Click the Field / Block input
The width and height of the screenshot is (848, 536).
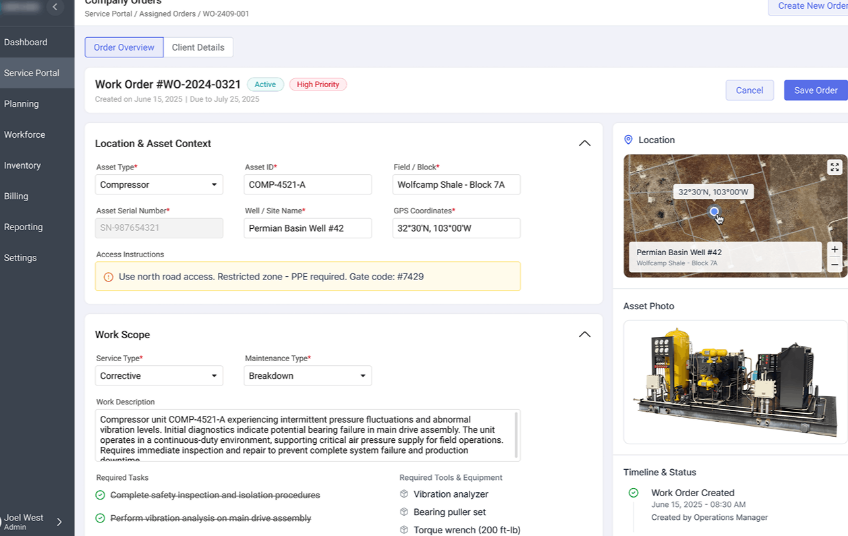[456, 184]
